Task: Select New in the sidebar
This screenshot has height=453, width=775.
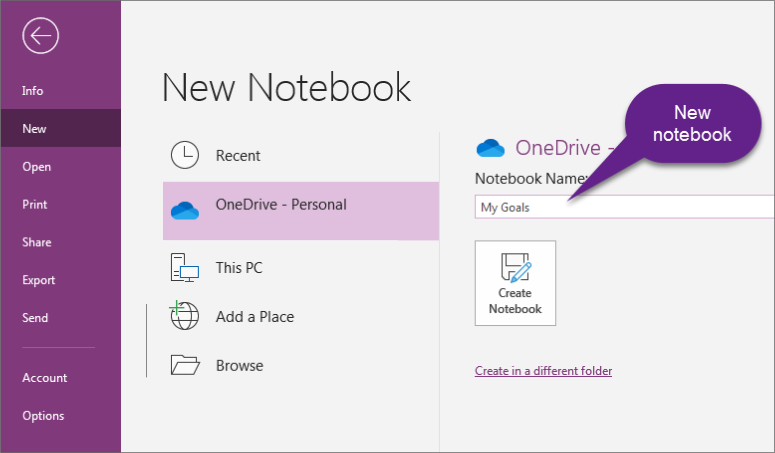Action: [x=60, y=128]
